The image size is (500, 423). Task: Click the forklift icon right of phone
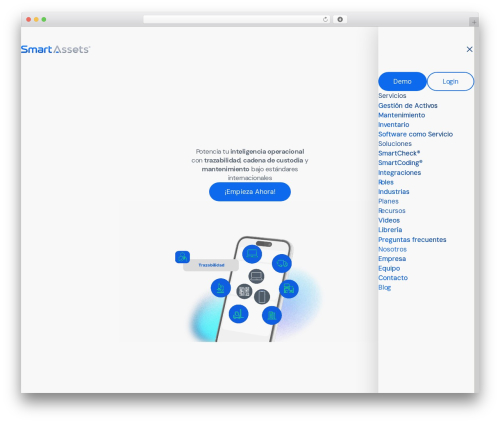point(289,289)
